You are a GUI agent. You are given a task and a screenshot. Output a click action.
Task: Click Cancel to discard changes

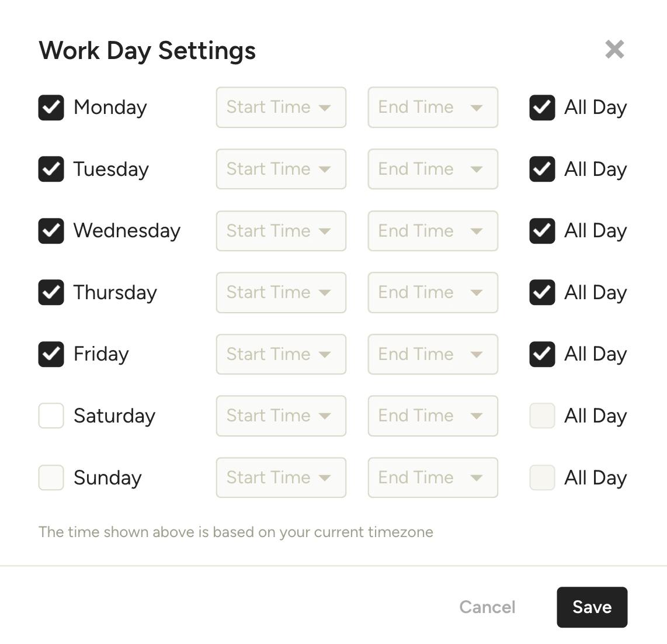pos(487,607)
